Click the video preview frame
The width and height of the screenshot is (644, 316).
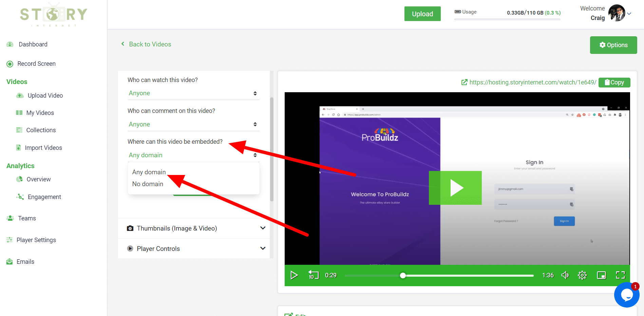coord(457,178)
